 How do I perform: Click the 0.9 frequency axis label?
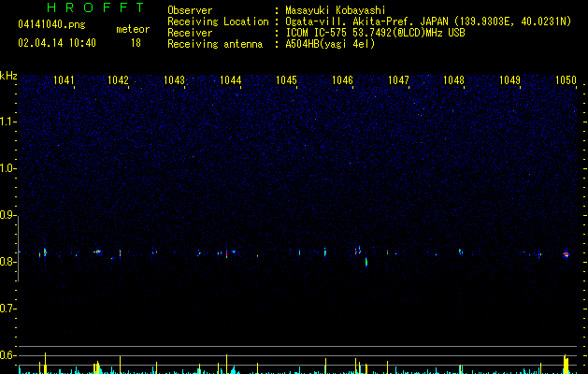(x=7, y=215)
